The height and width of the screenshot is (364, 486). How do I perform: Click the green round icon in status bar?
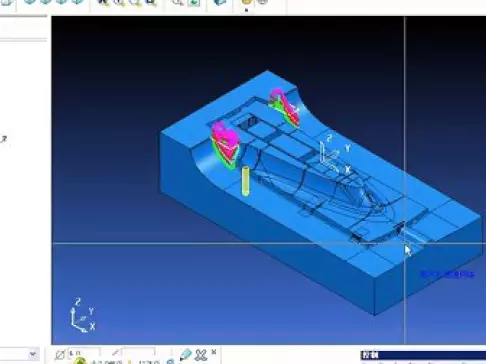click(x=80, y=361)
